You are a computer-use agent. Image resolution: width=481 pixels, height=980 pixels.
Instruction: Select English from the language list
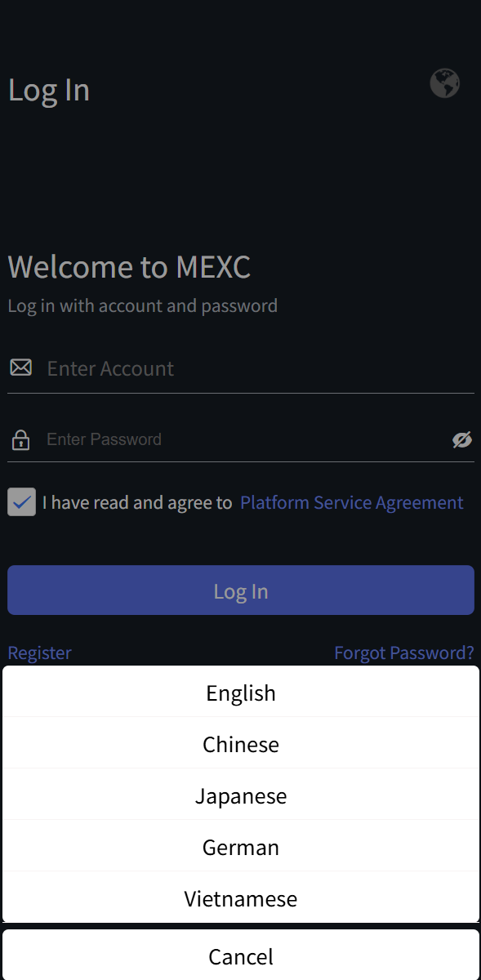click(241, 692)
